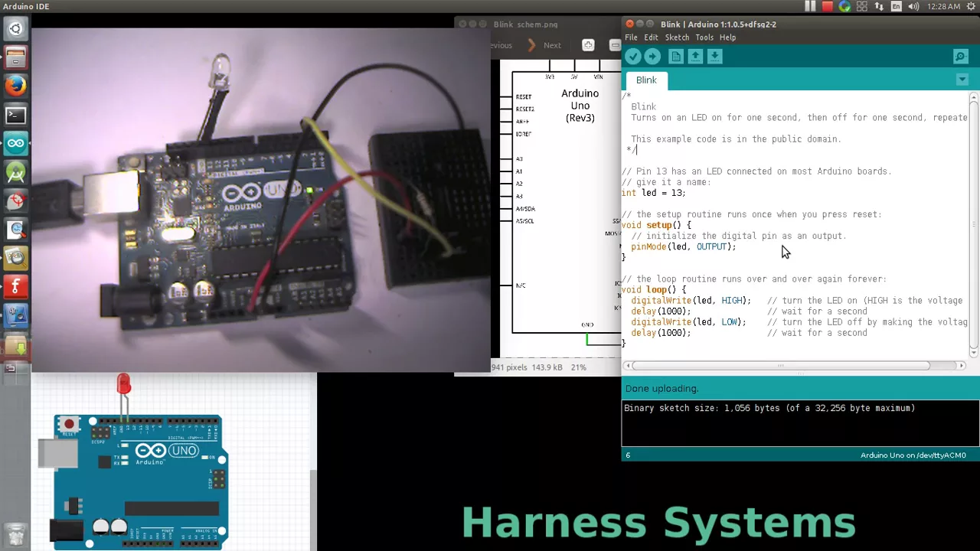
Task: Open the image viewer in the dock
Action: 15,258
